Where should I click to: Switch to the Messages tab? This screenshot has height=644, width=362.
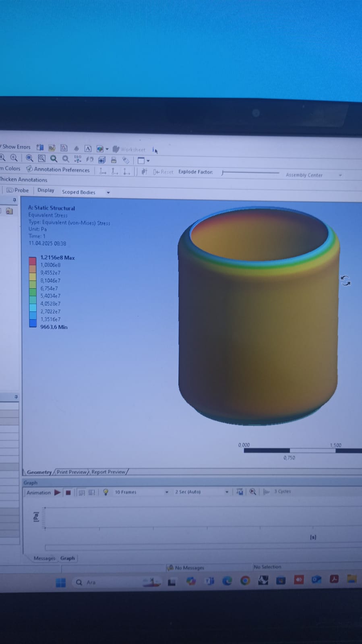(x=44, y=558)
